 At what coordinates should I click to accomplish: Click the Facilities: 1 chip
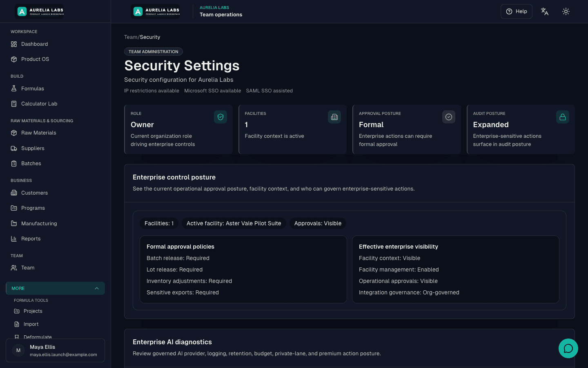(x=159, y=223)
